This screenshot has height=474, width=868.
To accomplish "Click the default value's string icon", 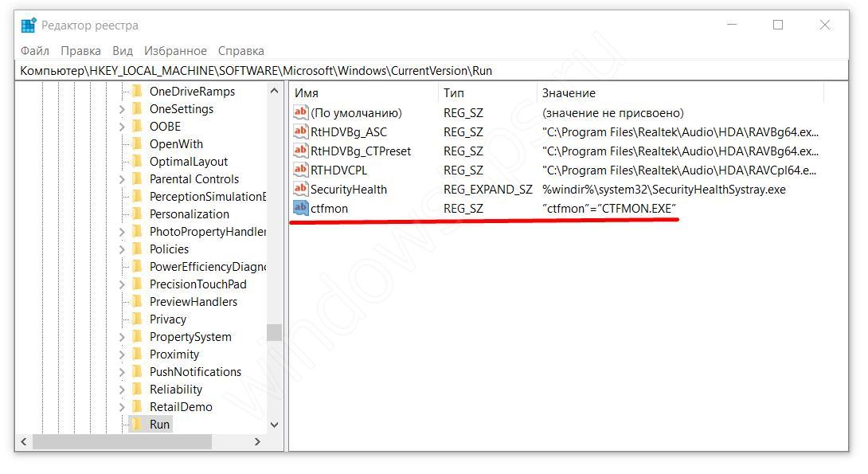I will [x=300, y=112].
